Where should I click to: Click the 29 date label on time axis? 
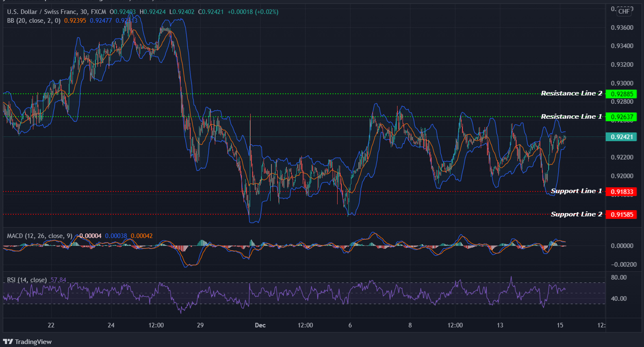point(200,325)
